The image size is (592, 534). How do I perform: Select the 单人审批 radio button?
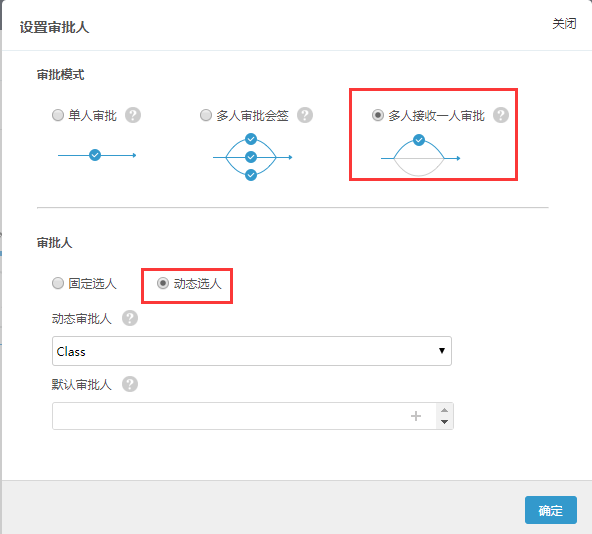pyautogui.click(x=58, y=115)
